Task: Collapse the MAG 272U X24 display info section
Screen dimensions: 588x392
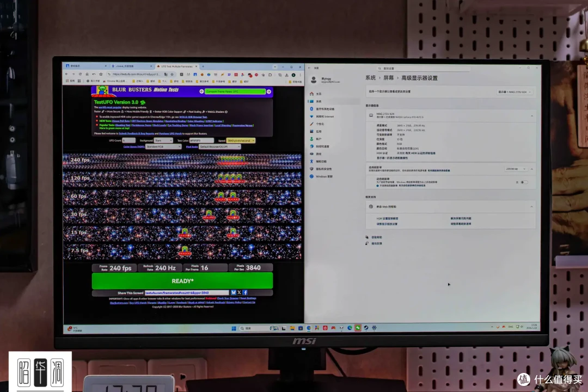Action: click(532, 116)
